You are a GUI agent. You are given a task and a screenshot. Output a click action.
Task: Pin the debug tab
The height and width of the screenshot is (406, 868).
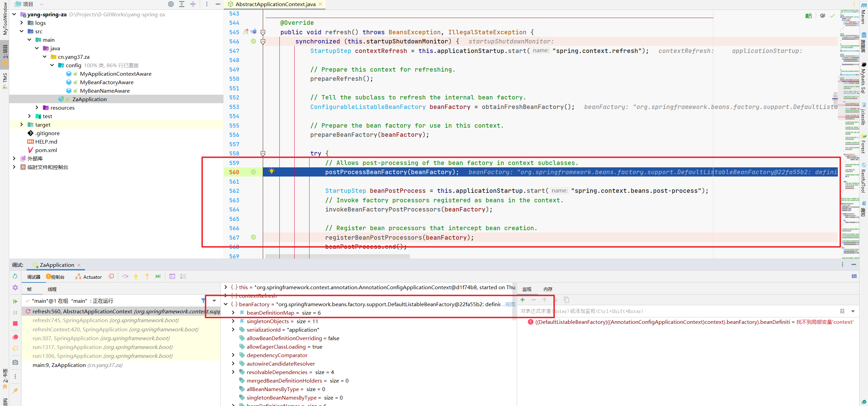coord(15,391)
